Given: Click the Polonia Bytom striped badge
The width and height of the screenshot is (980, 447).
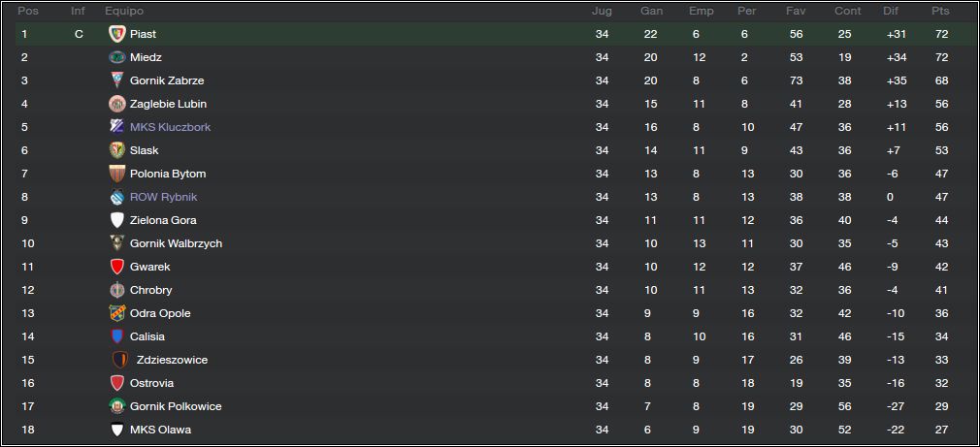Looking at the screenshot, I should [x=116, y=174].
